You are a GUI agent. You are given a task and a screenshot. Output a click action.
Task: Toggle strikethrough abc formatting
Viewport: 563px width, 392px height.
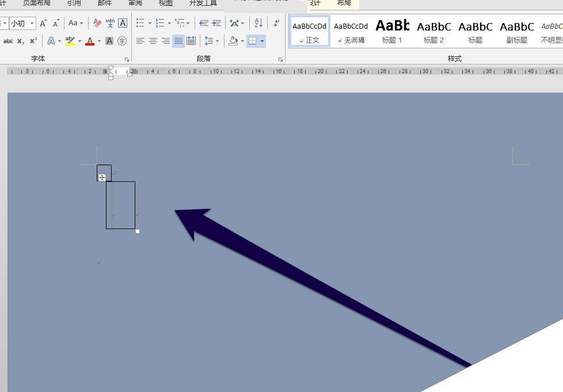click(8, 41)
